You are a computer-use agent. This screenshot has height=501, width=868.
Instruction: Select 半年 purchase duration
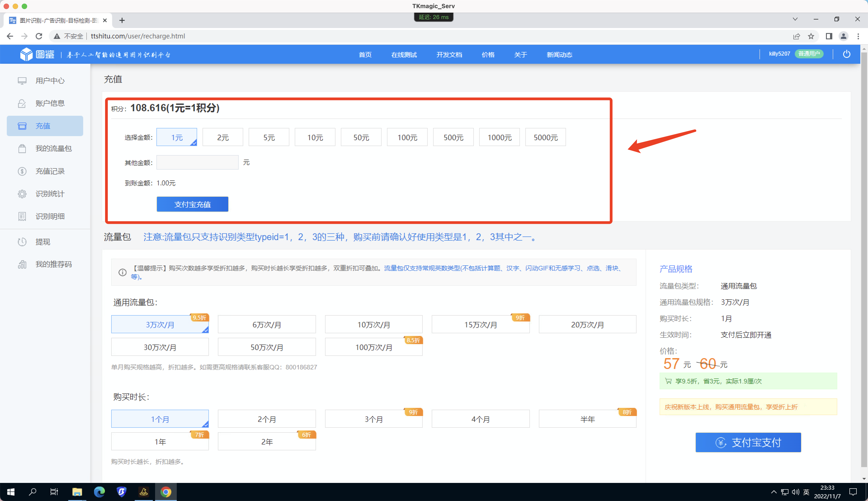(x=587, y=419)
